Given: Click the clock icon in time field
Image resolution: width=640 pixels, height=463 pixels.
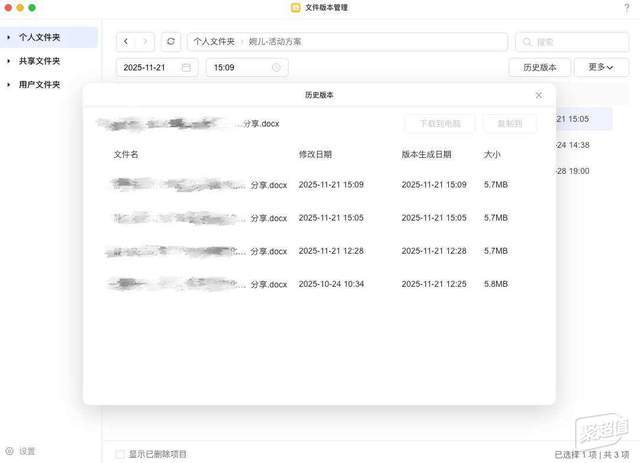Looking at the screenshot, I should coord(277,68).
